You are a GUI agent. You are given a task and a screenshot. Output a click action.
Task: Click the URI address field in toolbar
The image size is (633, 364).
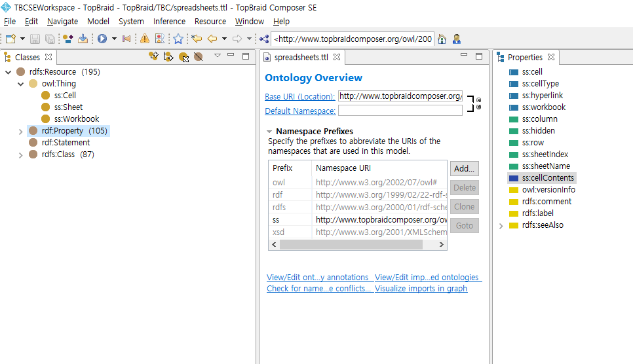(x=353, y=39)
